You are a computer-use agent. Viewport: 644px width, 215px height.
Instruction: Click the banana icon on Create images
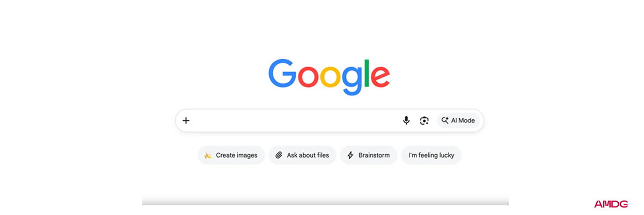coord(208,155)
